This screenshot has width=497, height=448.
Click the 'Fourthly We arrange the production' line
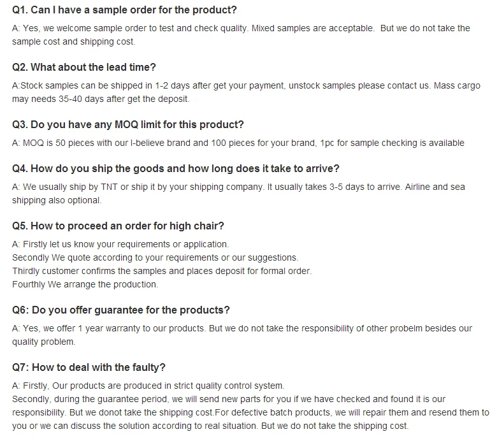[x=85, y=284]
